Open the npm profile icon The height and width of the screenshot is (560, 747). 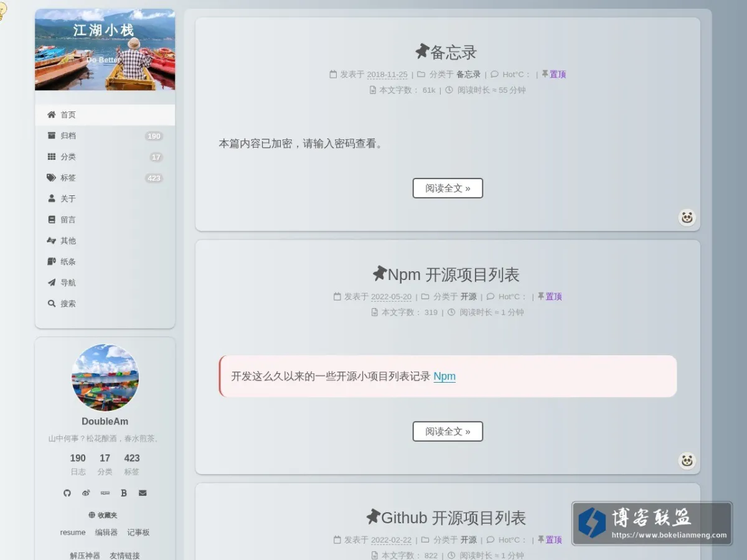click(x=105, y=493)
